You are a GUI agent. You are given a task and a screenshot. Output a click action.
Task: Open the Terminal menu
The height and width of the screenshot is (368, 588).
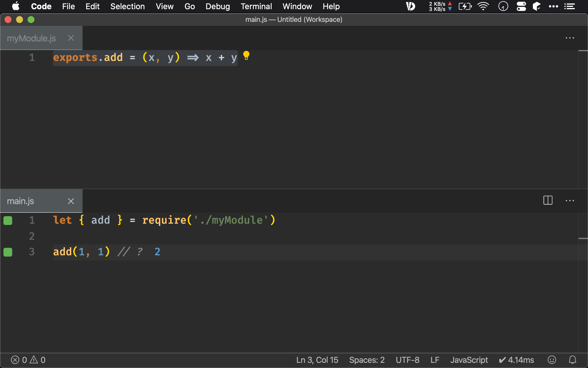point(256,6)
